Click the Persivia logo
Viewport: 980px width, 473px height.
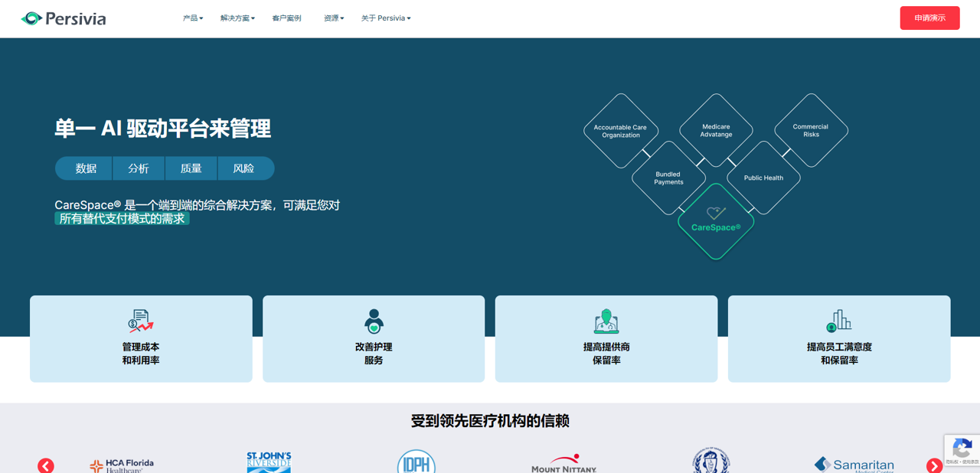coord(64,18)
